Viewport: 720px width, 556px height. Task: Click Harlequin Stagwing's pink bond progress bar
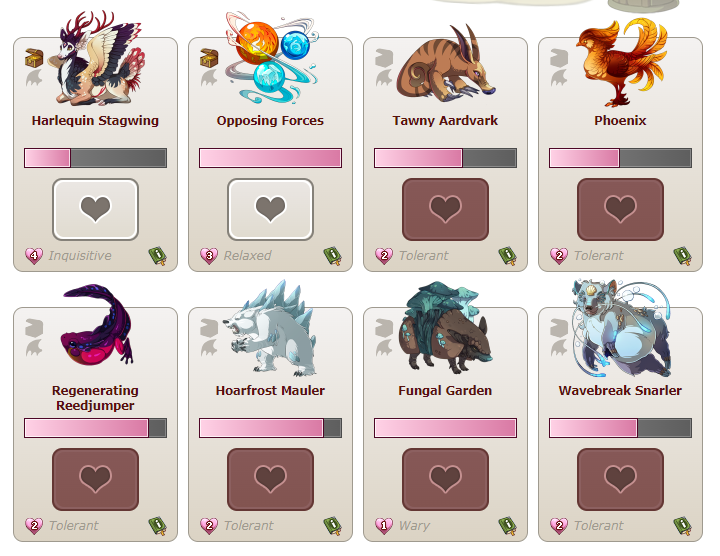coord(96,158)
